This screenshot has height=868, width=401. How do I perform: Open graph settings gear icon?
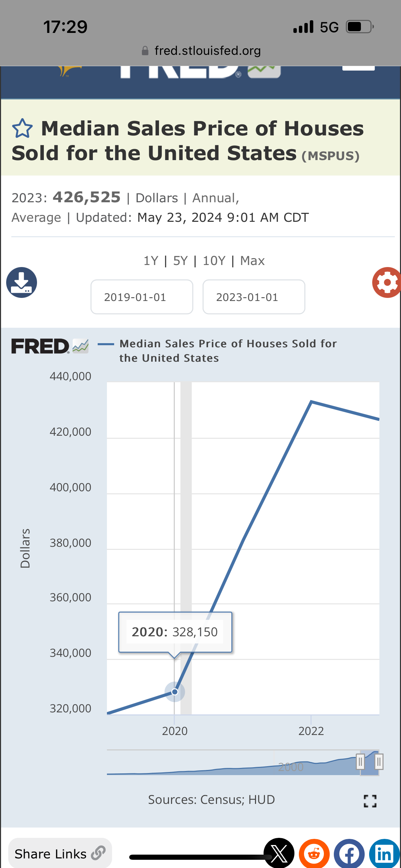387,282
